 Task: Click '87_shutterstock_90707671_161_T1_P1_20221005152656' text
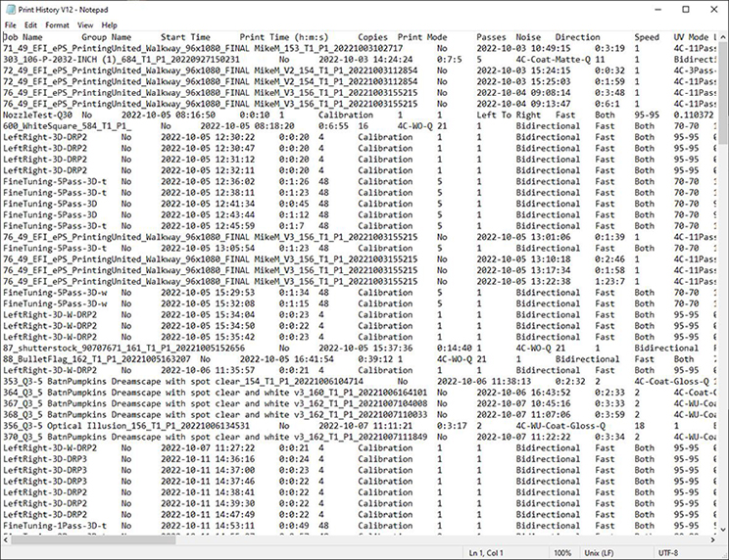(123, 348)
